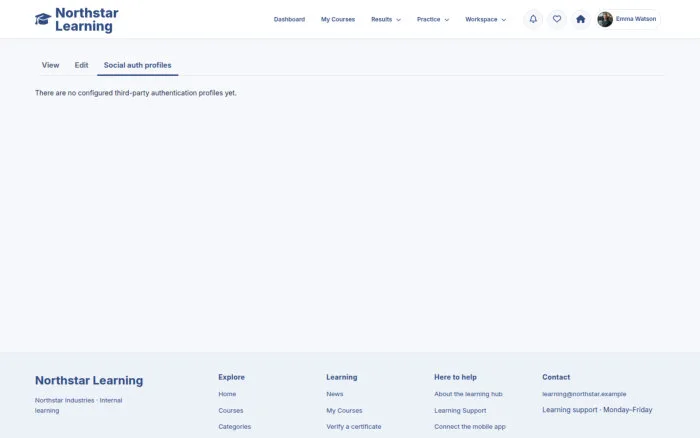Image resolution: width=700 pixels, height=438 pixels.
Task: Click Emma Watson's avatar picture
Action: click(x=605, y=19)
